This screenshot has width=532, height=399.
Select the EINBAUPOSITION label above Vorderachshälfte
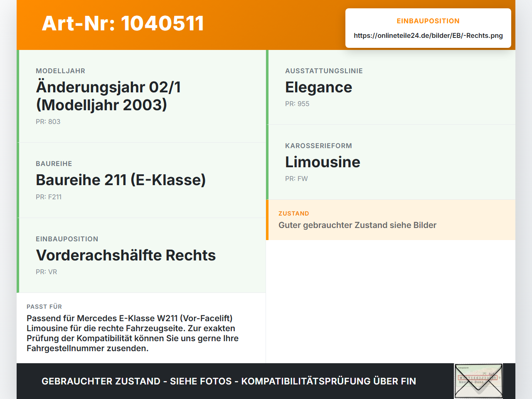point(67,239)
